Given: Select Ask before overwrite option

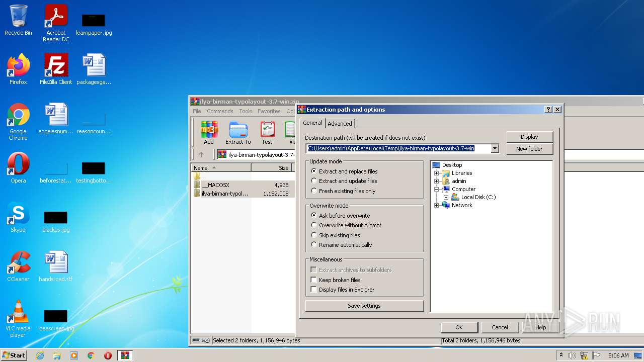Looking at the screenshot, I should pyautogui.click(x=340, y=216).
